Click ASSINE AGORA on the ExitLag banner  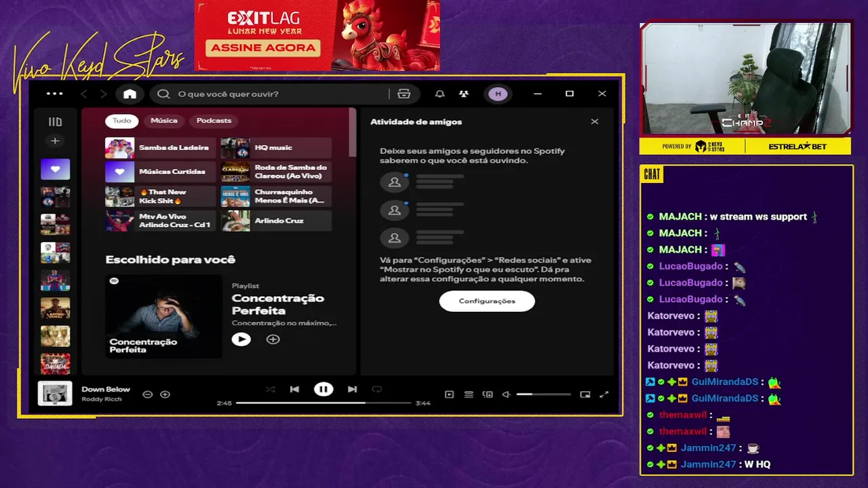click(x=263, y=47)
